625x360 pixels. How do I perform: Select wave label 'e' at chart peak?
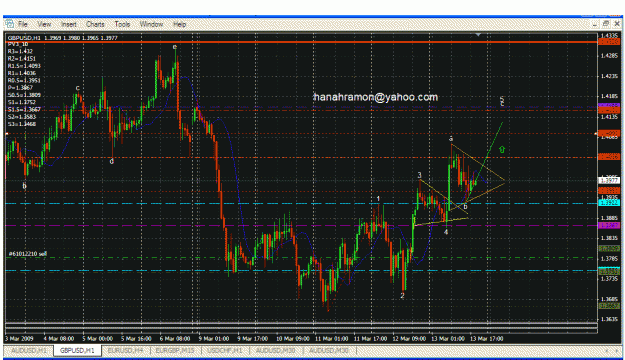click(x=175, y=47)
